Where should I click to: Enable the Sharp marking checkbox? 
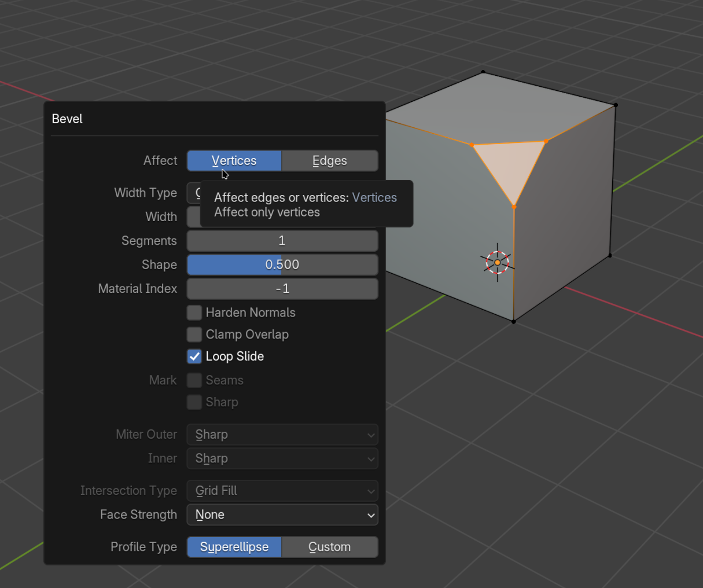pyautogui.click(x=194, y=402)
